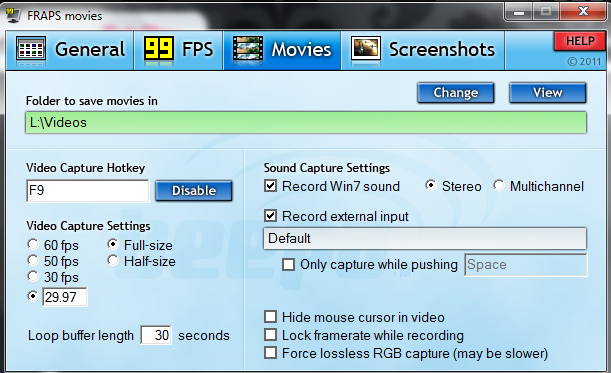Screen dimensions: 611x373
Task: Disable the video capture hotkey
Action: click(194, 191)
